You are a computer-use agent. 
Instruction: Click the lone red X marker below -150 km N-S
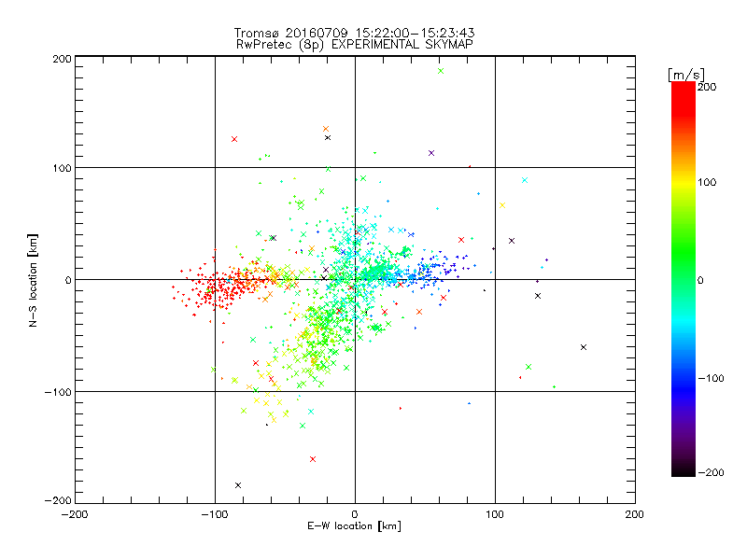pyautogui.click(x=313, y=459)
